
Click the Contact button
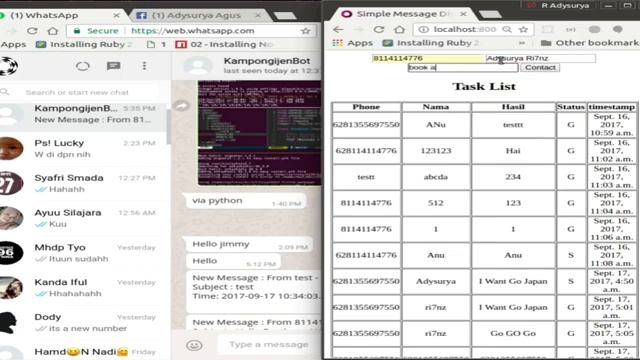[540, 67]
